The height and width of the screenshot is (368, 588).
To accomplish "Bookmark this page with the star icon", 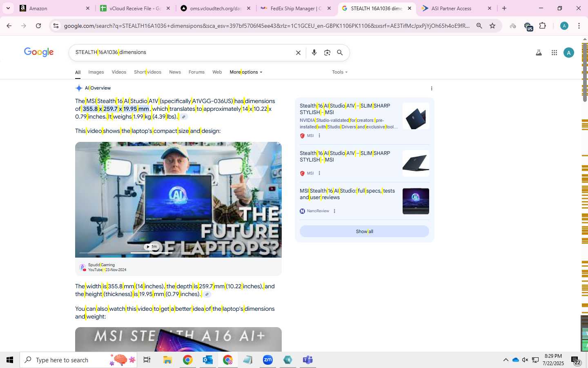I will tap(492, 26).
